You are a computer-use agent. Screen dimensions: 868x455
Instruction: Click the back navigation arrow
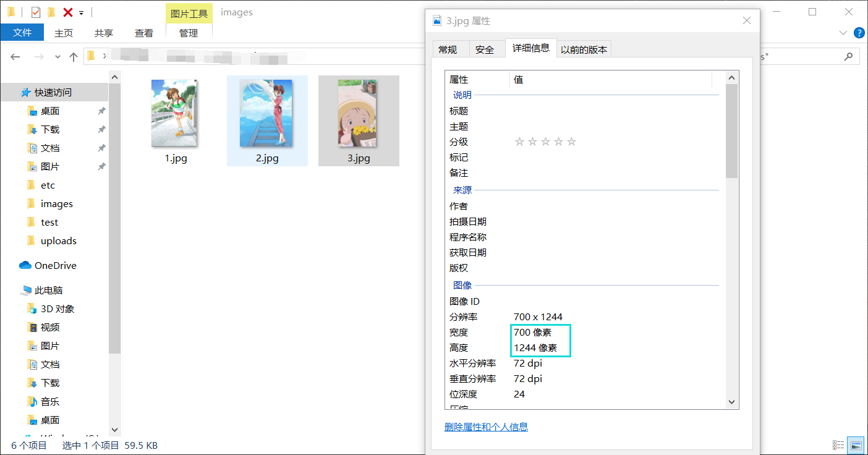pyautogui.click(x=15, y=56)
